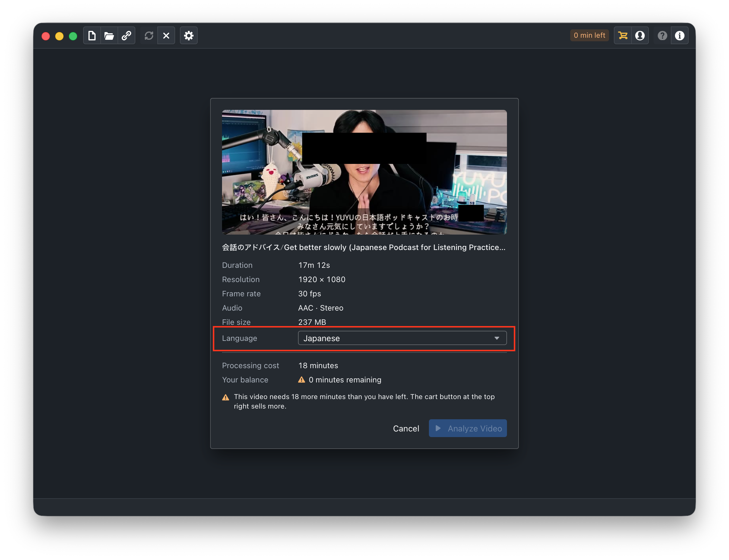The width and height of the screenshot is (729, 560).
Task: Click the video title starting with 会話のアドバイス
Action: (x=364, y=247)
